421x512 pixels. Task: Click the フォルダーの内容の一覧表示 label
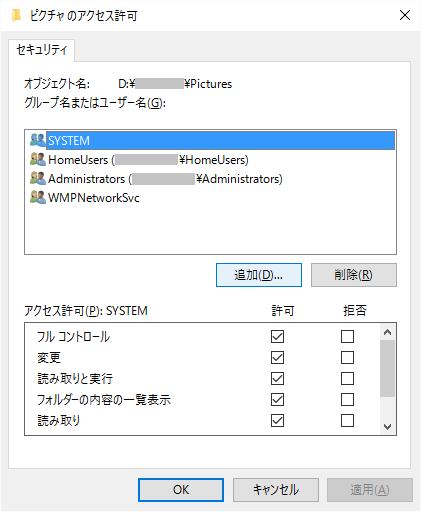tap(104, 400)
